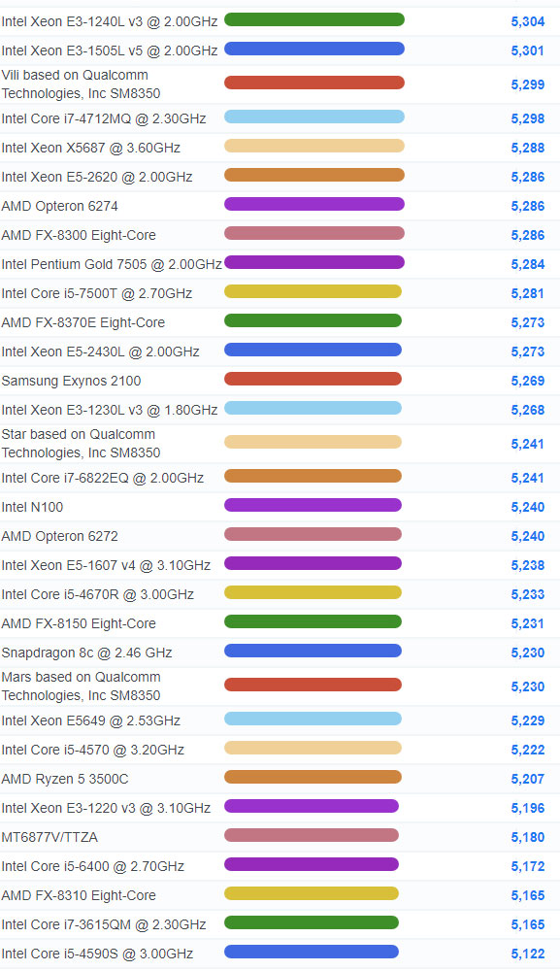Click the green bar for Xeon E3-1240L v3
The width and height of the screenshot is (560, 971).
(314, 19)
